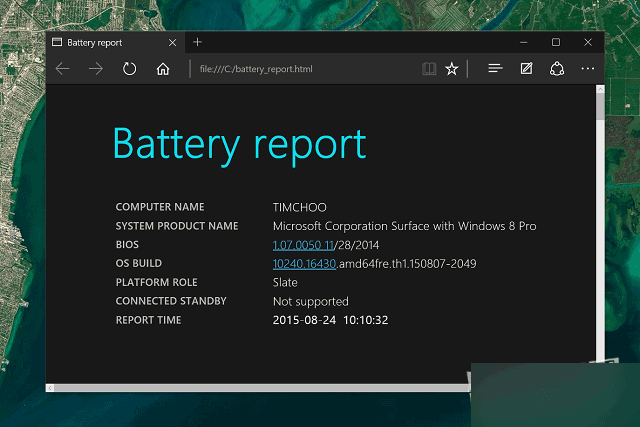Go back using the back arrow
640x427 pixels.
[63, 69]
